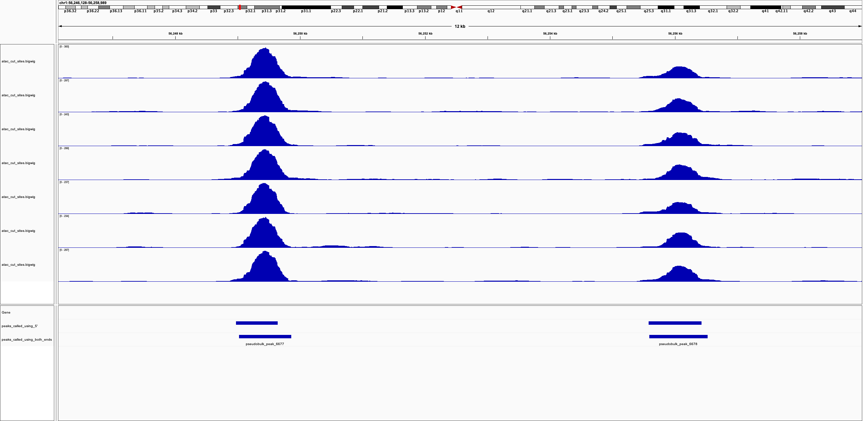This screenshot has width=868, height=421.
Task: Click the 12 kb ruler span indicator
Action: click(x=459, y=25)
